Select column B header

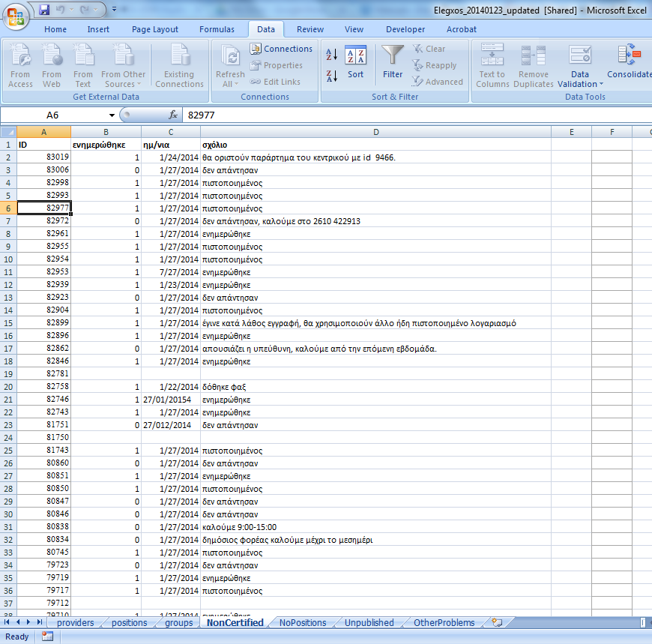tap(106, 132)
